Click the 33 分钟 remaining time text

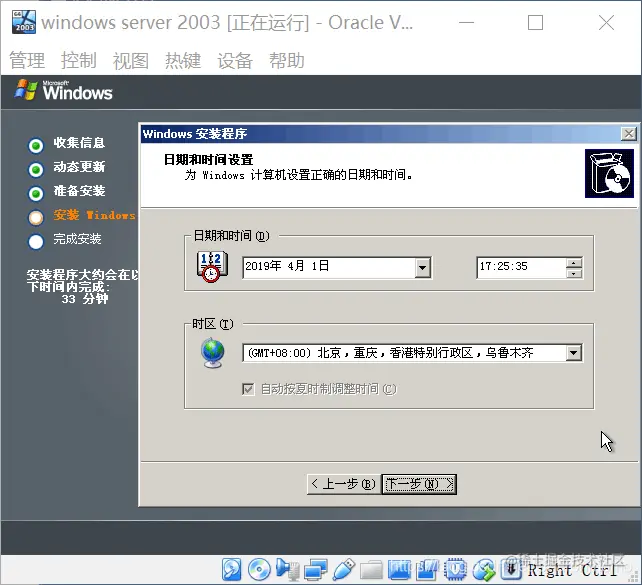pyautogui.click(x=85, y=299)
